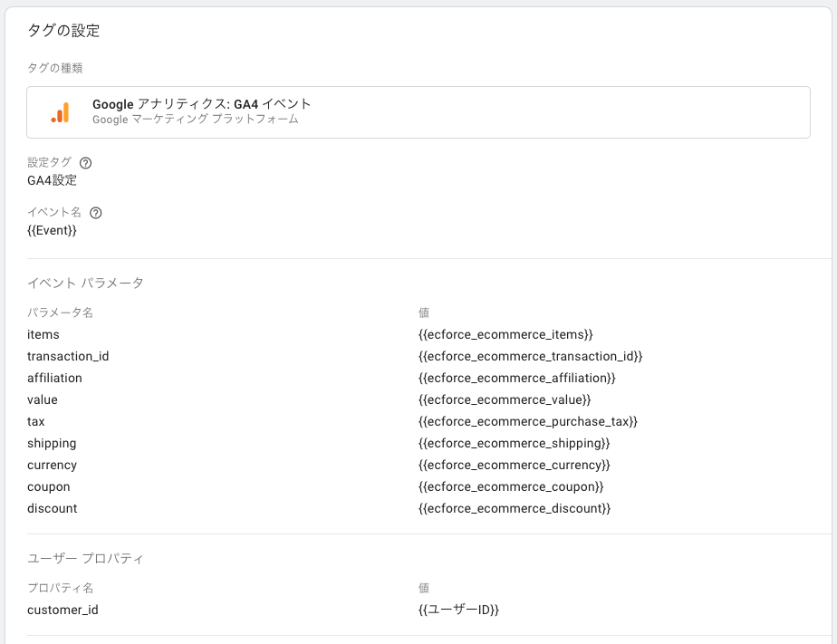Click the {{ecforce_ecommerce_purchase_tax}} value
This screenshot has width=837, height=644.
(528, 421)
